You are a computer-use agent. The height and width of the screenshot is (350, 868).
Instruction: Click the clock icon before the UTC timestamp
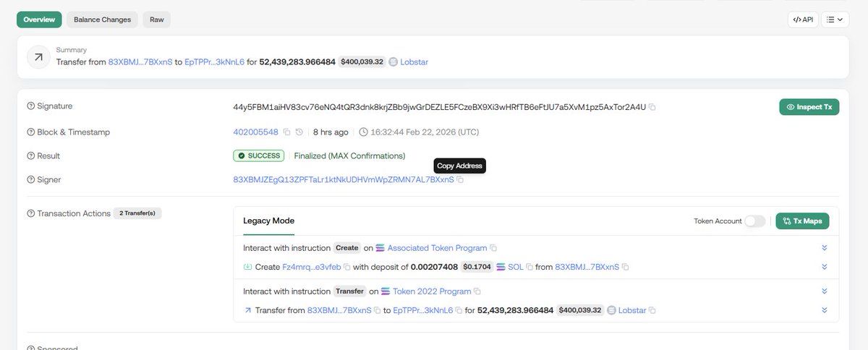click(x=363, y=132)
